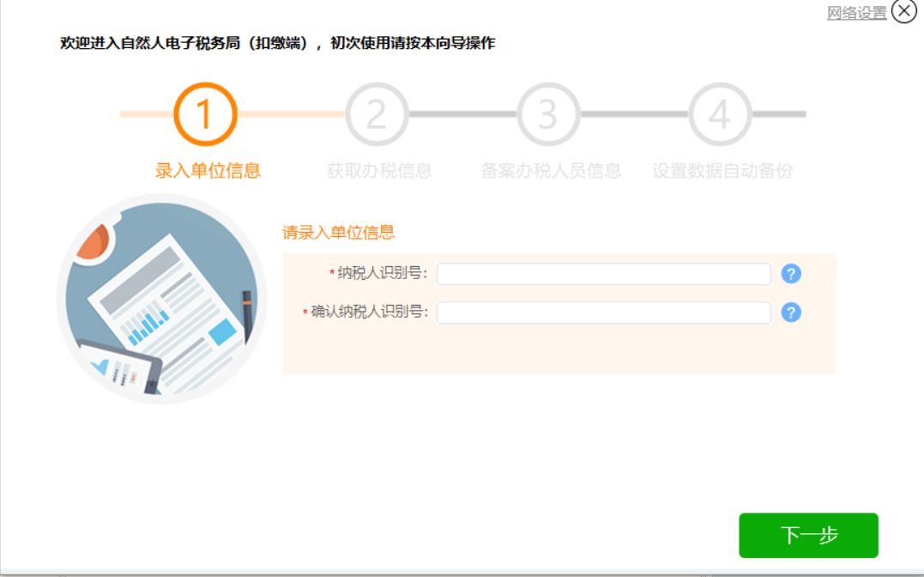This screenshot has width=924, height=577.
Task: Select the step 3 circle in wizard
Action: coord(548,114)
